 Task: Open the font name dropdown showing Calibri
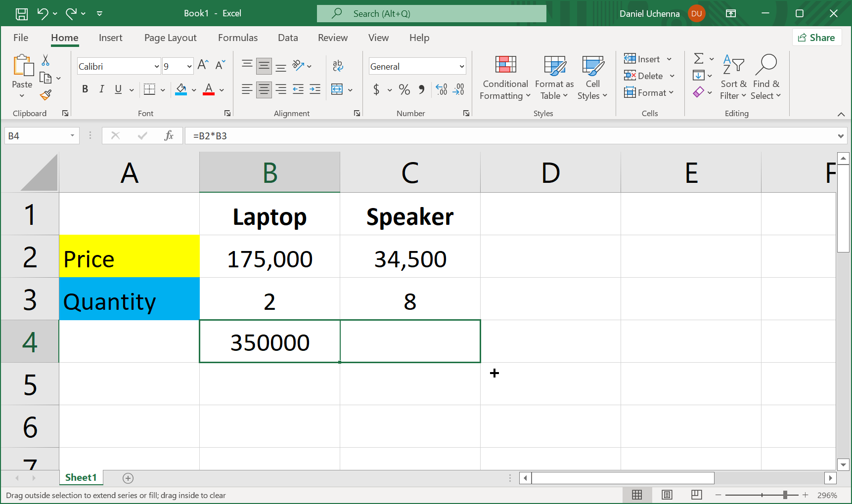point(157,66)
